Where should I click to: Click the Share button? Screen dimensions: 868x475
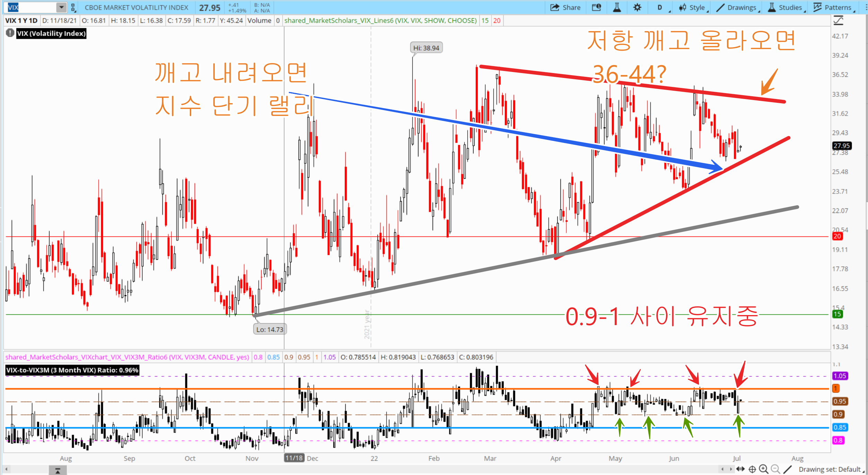565,8
